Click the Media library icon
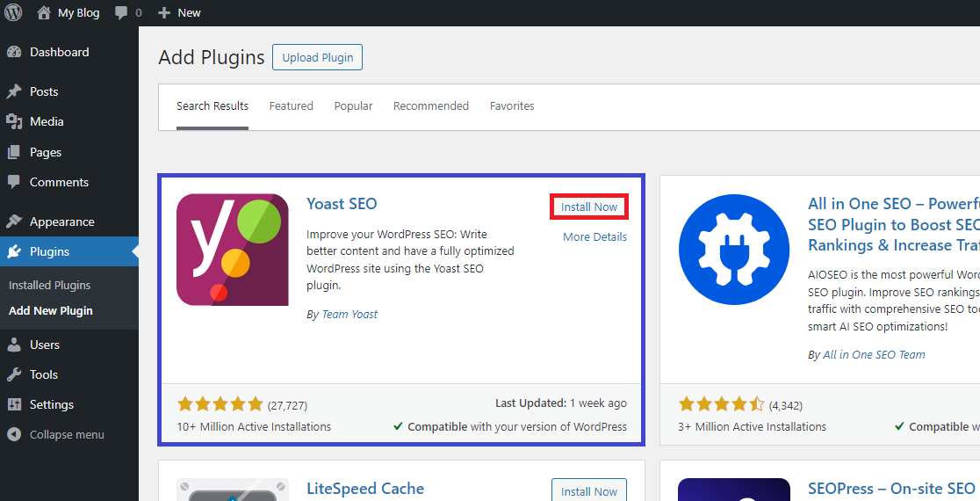Image resolution: width=980 pixels, height=501 pixels. [x=14, y=121]
